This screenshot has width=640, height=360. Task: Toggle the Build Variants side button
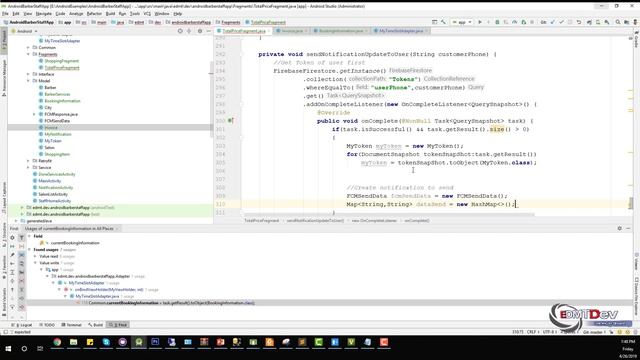click(4, 301)
